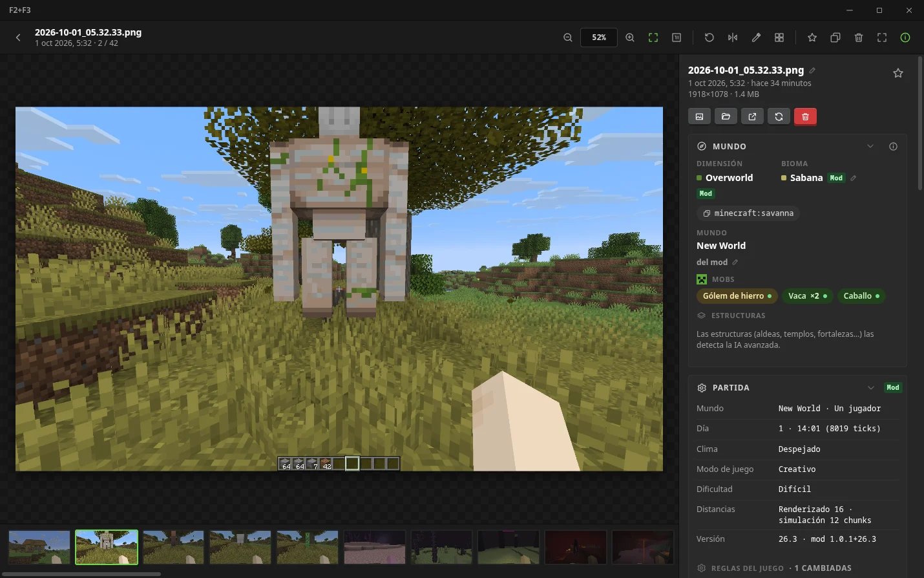Click the image icon button in details panel
The height and width of the screenshot is (578, 924).
(699, 116)
